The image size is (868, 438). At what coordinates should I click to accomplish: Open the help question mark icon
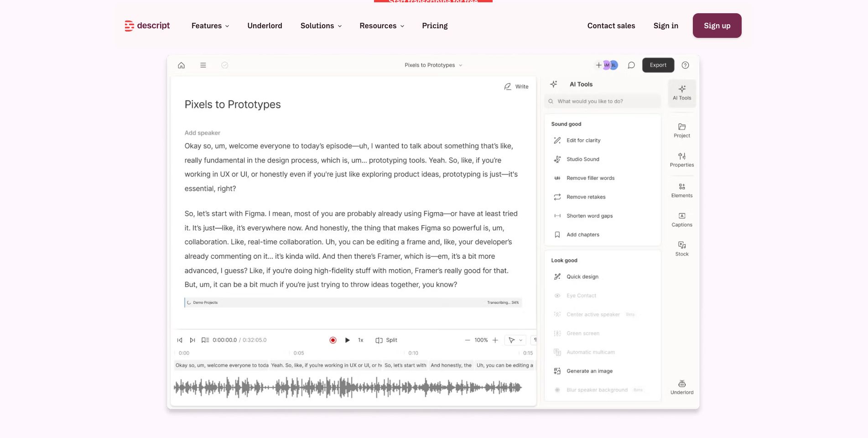(685, 65)
